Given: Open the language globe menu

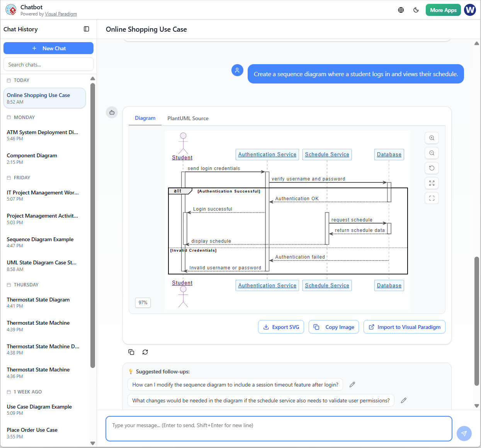Looking at the screenshot, I should [x=401, y=10].
